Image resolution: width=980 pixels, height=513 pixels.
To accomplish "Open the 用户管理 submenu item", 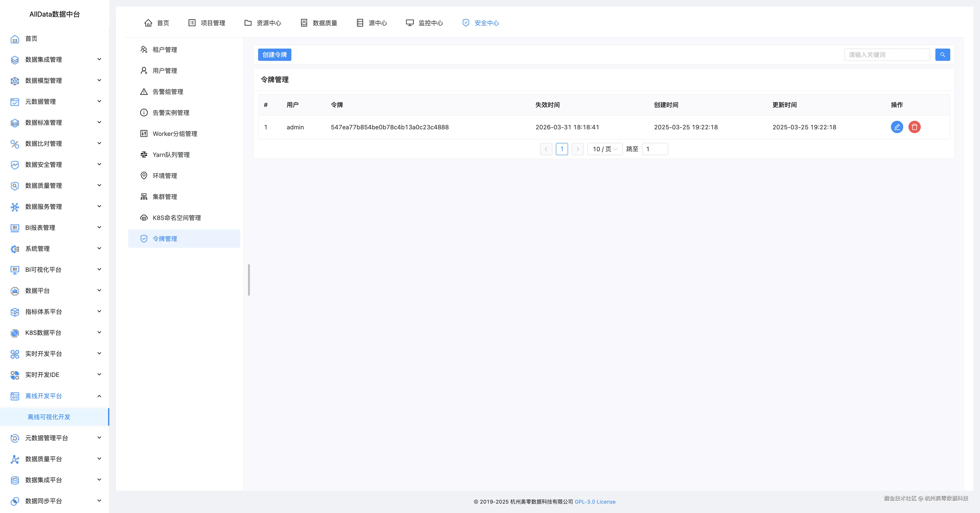I will point(165,71).
